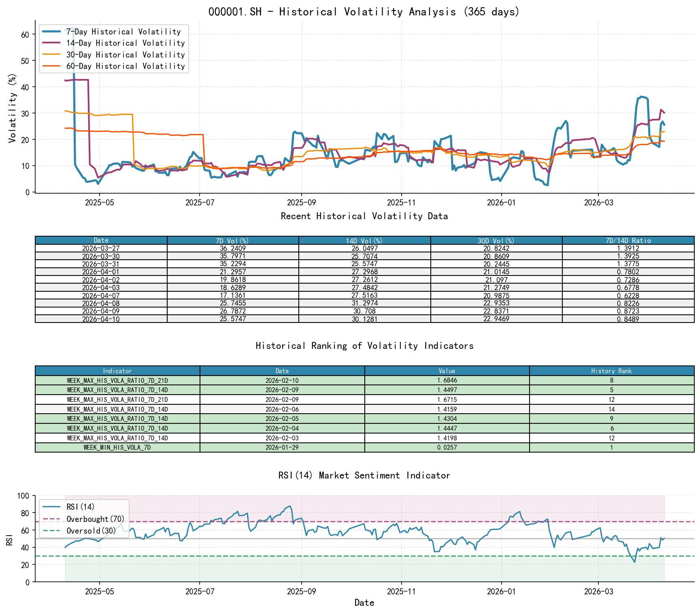Click the ratio value '0.8489'
Screen dimensions: 700x613
coord(628,319)
